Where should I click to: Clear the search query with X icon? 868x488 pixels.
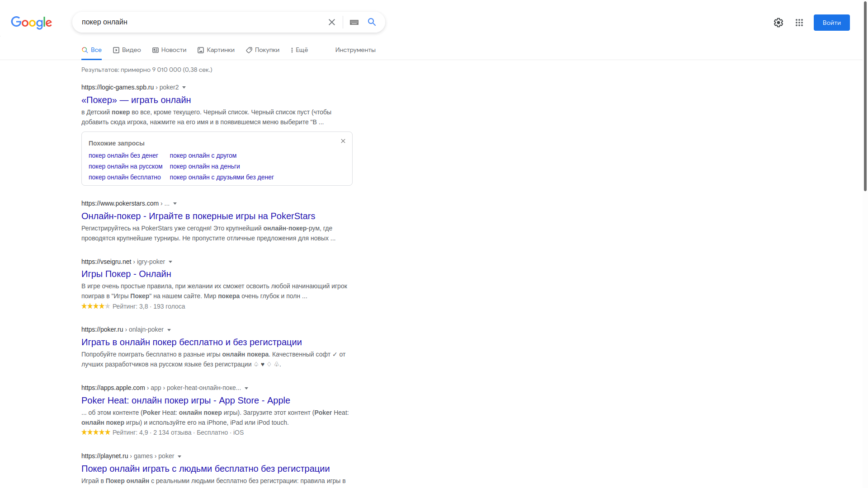331,22
